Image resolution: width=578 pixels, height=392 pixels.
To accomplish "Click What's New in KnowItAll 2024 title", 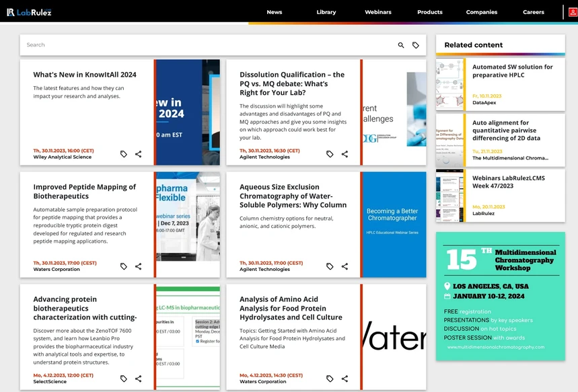I will click(x=85, y=75).
